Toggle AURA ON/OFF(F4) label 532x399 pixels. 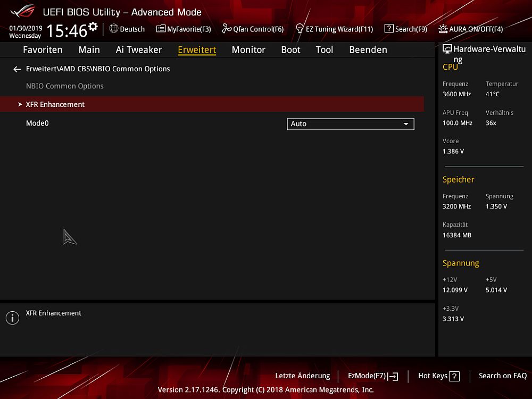coord(476,29)
